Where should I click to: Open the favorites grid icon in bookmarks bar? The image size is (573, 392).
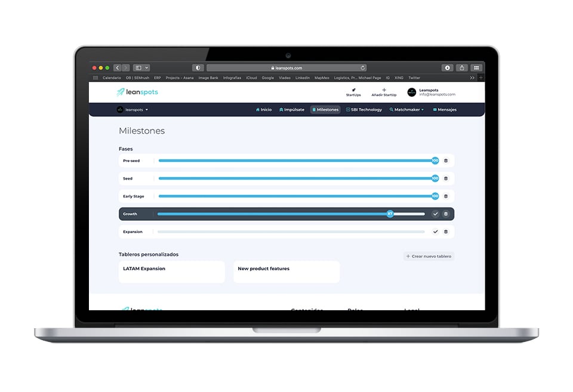pyautogui.click(x=95, y=78)
